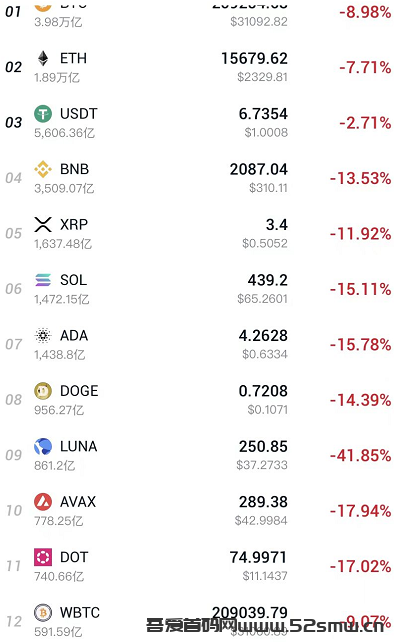Click the ETH Ethereum diamond icon
The image size is (394, 642).
(x=43, y=59)
